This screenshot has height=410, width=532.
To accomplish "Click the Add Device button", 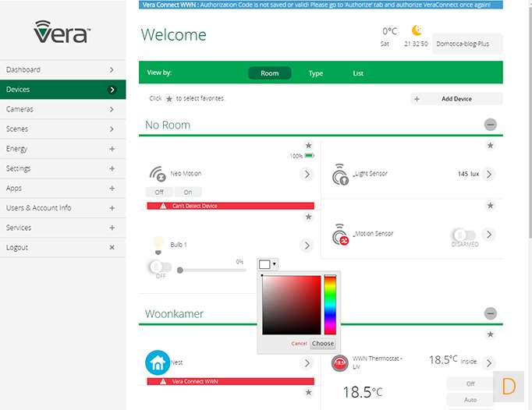I will (456, 99).
